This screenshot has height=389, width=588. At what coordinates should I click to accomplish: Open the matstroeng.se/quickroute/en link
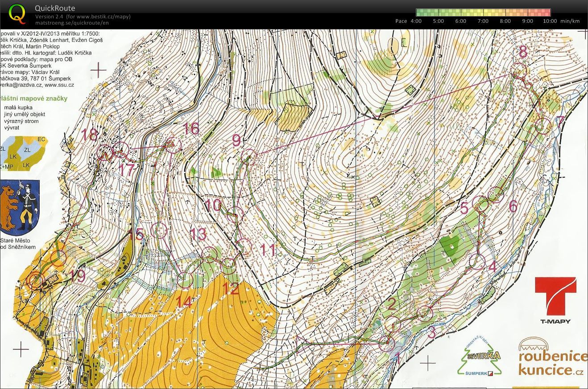(x=72, y=23)
